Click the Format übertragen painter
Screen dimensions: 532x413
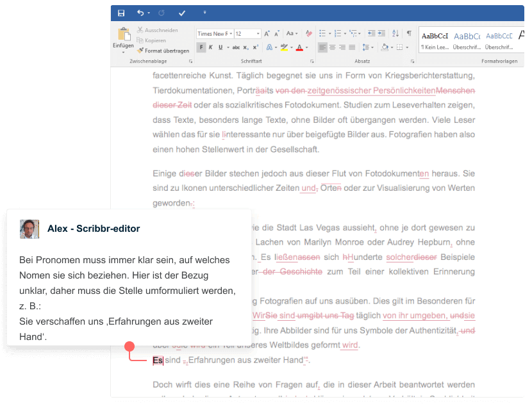tap(163, 51)
